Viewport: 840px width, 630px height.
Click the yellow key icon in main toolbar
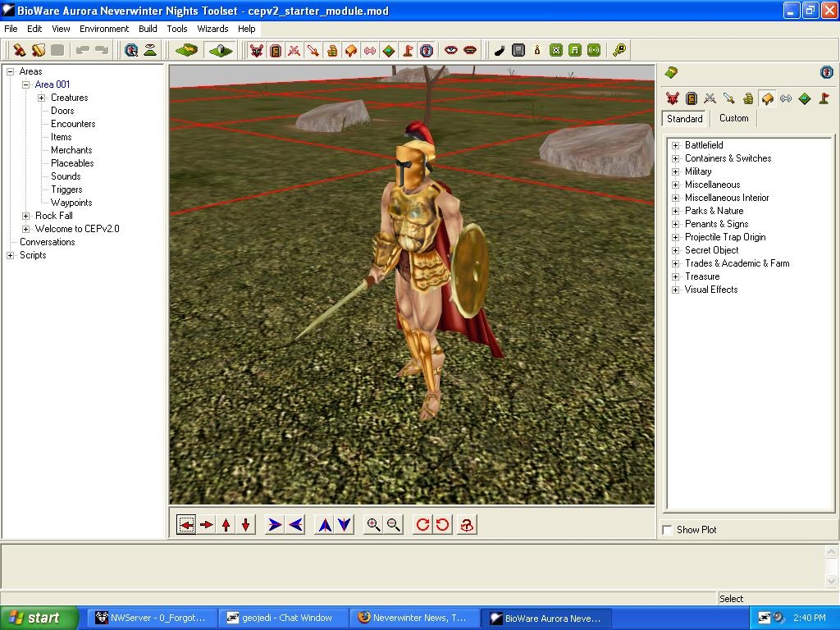619,50
